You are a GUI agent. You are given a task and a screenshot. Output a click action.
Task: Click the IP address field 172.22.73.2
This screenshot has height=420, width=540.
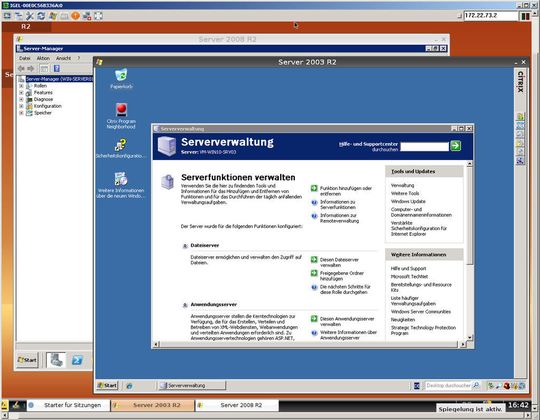(490, 15)
